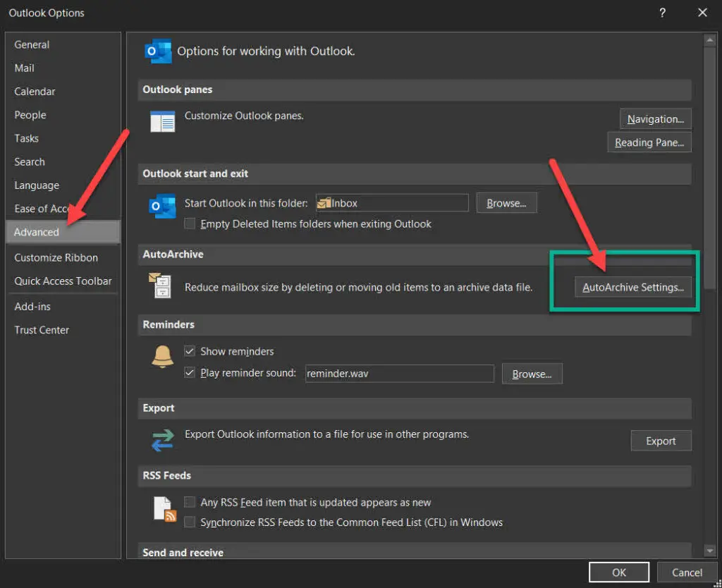Click the Export arrows icon
Image resolution: width=722 pixels, height=588 pixels.
(x=163, y=440)
